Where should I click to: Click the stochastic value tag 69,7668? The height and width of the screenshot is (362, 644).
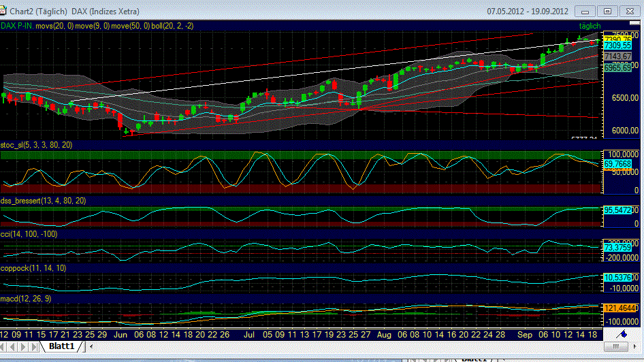[617, 164]
